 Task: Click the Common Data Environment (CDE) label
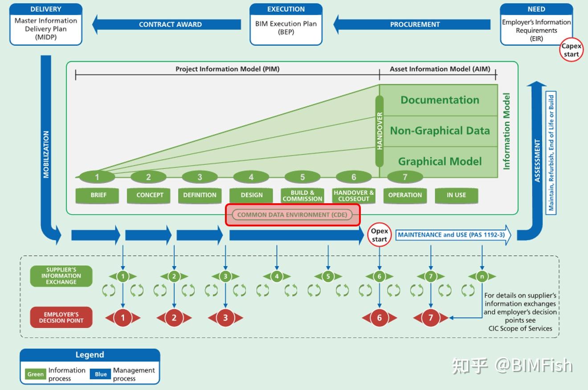pos(292,215)
